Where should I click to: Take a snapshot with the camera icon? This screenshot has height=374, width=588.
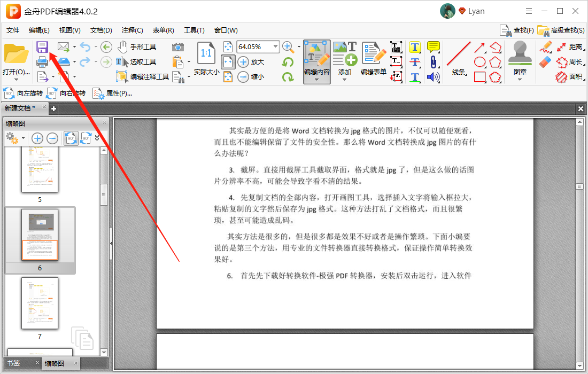[178, 47]
